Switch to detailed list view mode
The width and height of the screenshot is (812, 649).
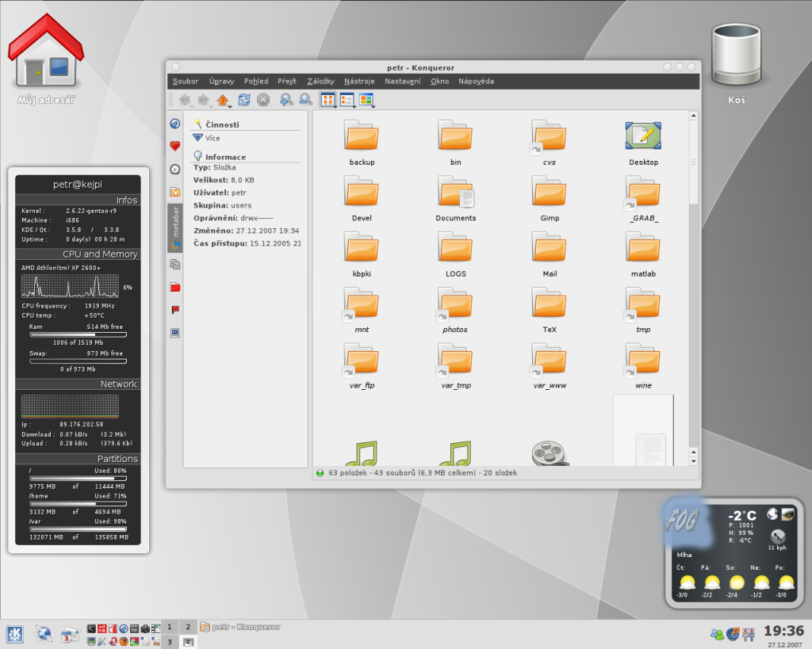click(347, 99)
